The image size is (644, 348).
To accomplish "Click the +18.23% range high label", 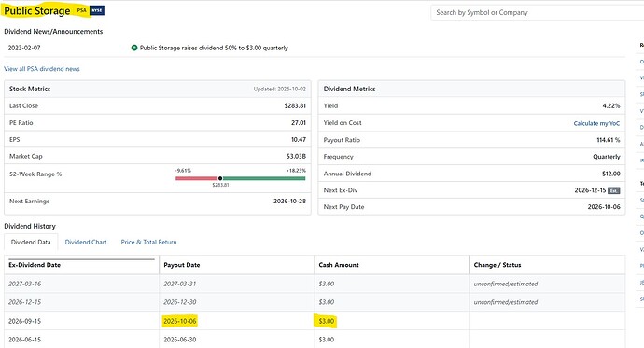I will click(x=296, y=171).
